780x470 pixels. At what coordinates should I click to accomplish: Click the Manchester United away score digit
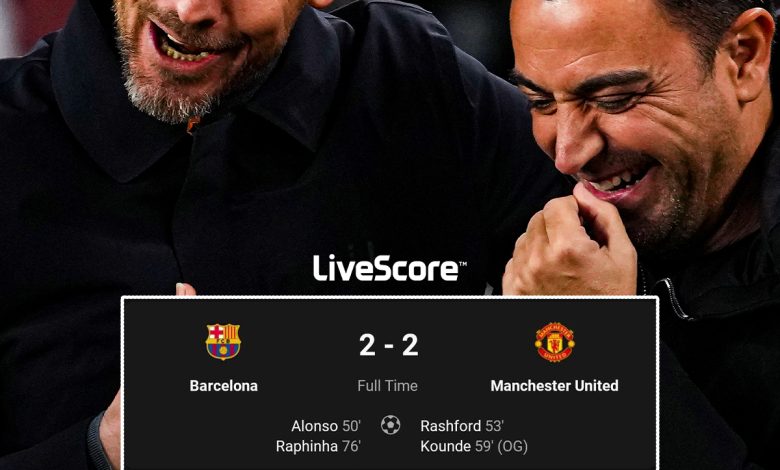click(x=410, y=345)
